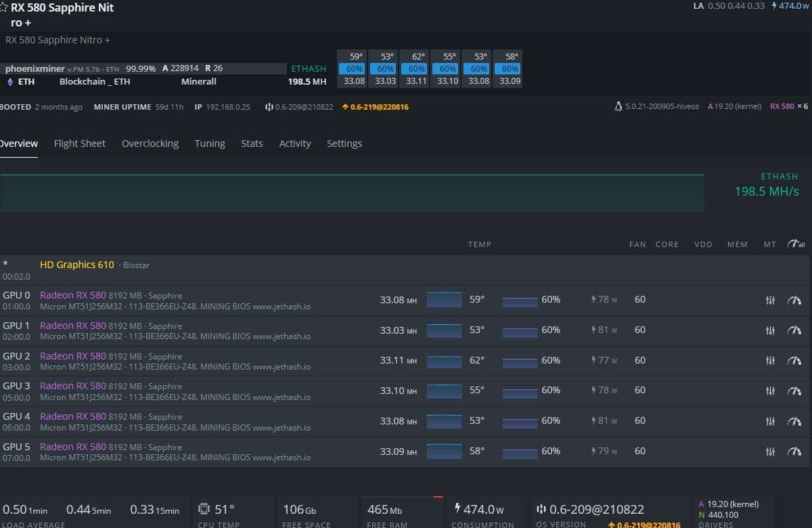Image resolution: width=812 pixels, height=528 pixels.
Task: Click the 0.50 1min load average
Action: click(25, 509)
